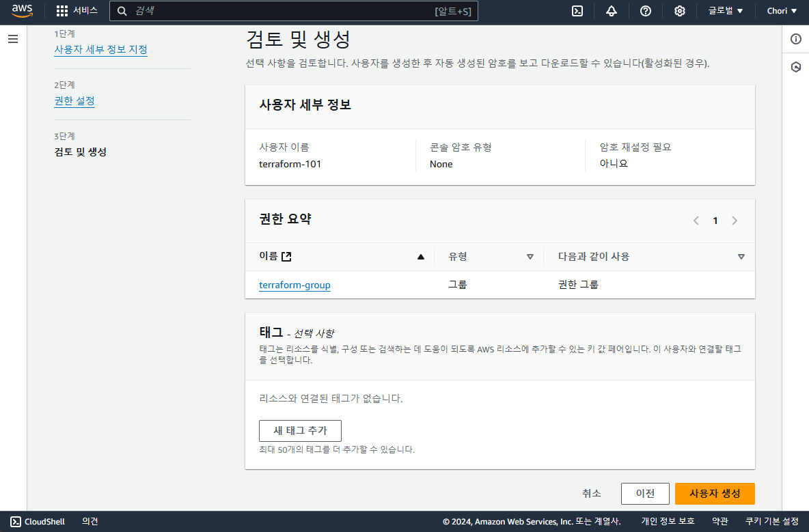Image resolution: width=809 pixels, height=532 pixels.
Task: Click the 최대 50개의 태그 hint text
Action: (x=337, y=449)
